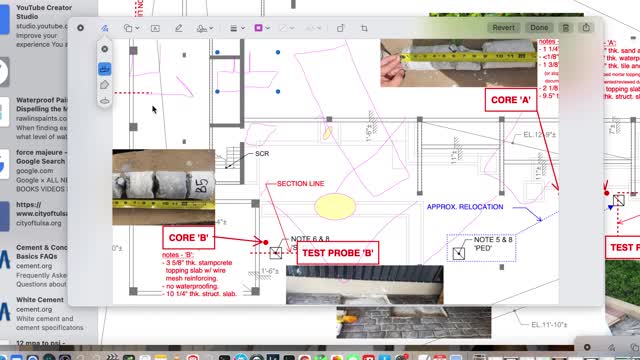Dismiss the drawing tools popover

tap(104, 49)
